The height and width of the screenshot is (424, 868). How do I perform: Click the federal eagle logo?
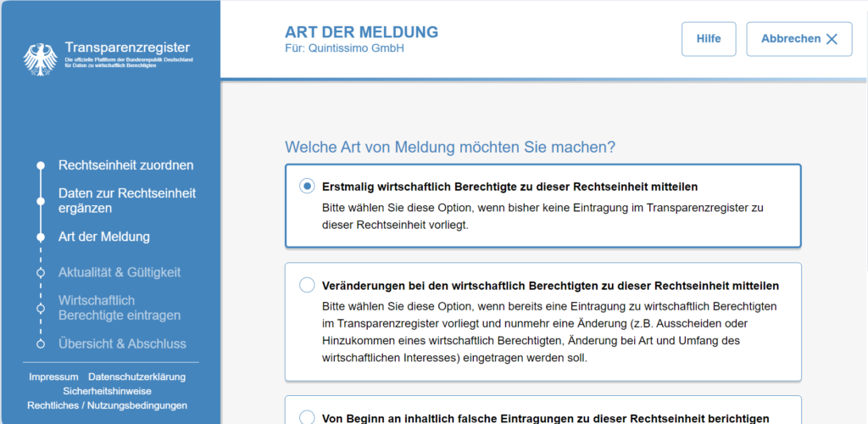click(x=39, y=58)
